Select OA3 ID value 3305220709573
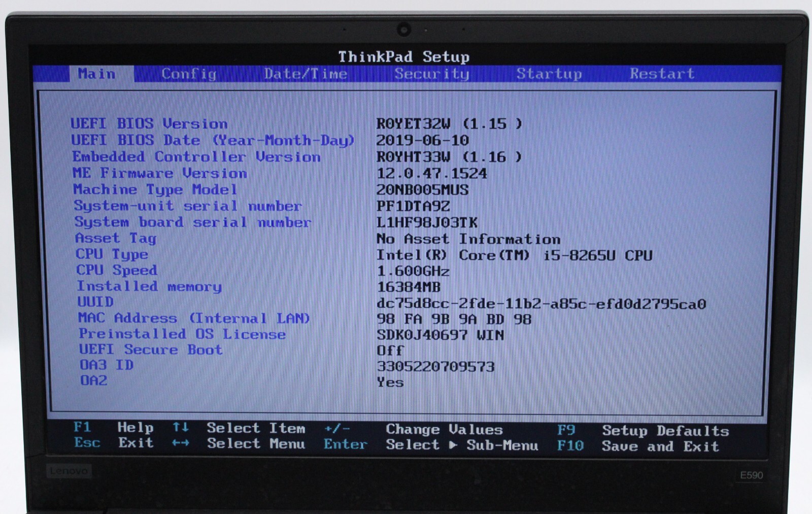 (435, 367)
